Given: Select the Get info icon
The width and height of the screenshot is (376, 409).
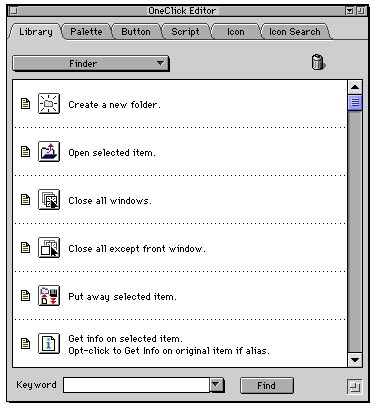Looking at the screenshot, I should (49, 344).
